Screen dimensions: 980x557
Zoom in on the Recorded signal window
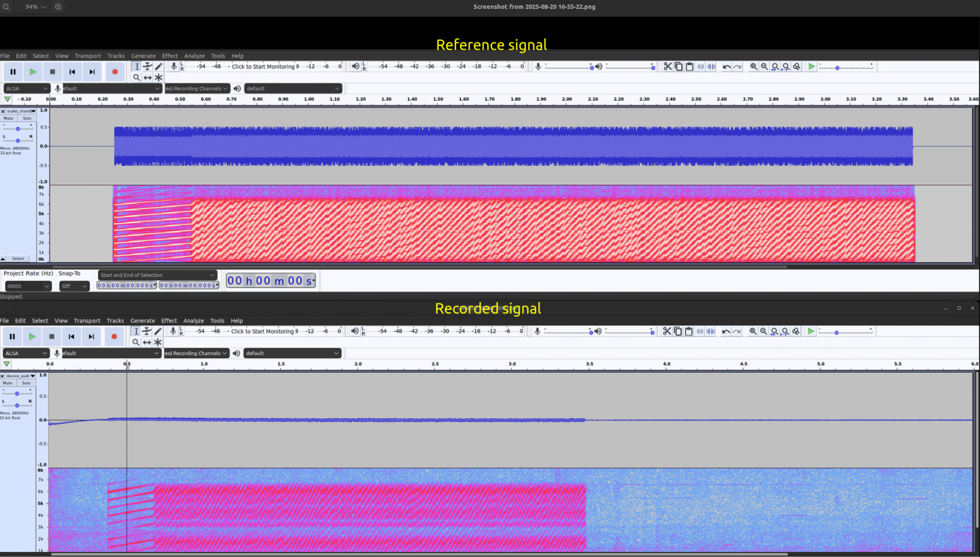(753, 331)
